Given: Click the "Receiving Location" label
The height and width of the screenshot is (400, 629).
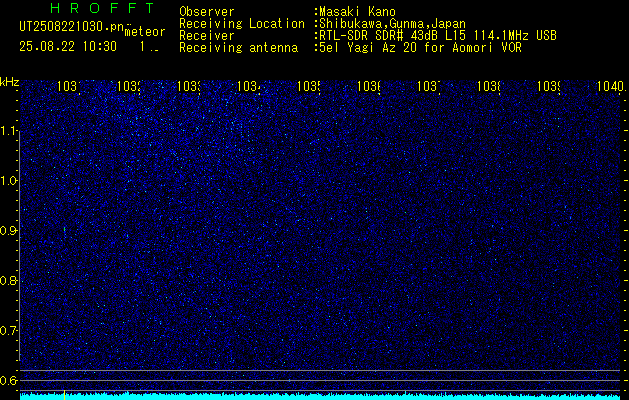Looking at the screenshot, I should (x=242, y=24).
